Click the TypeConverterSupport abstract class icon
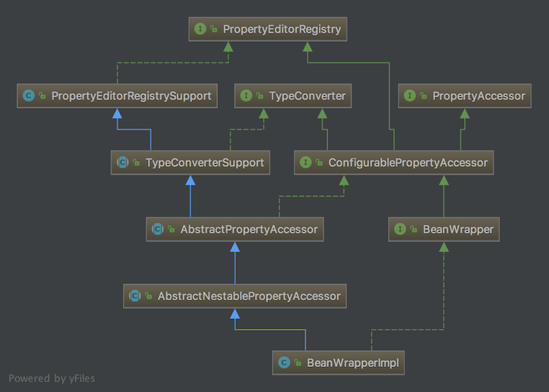The image size is (549, 392). (x=122, y=162)
